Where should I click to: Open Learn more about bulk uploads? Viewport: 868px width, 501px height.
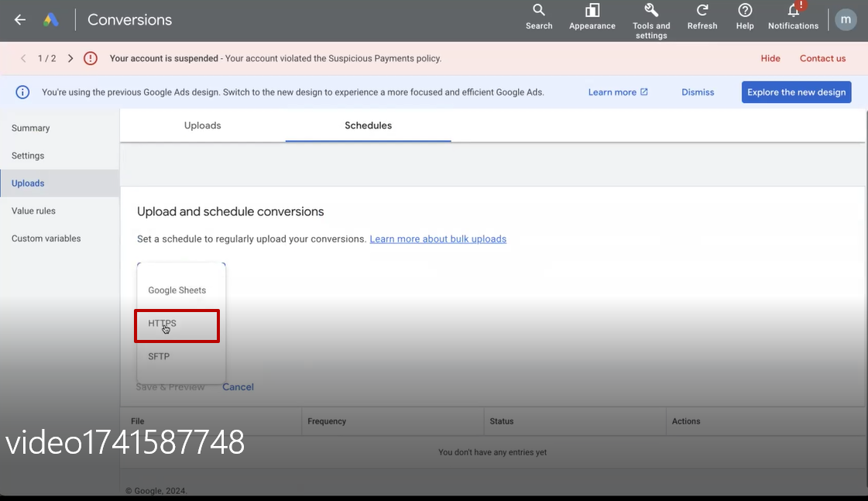tap(438, 238)
